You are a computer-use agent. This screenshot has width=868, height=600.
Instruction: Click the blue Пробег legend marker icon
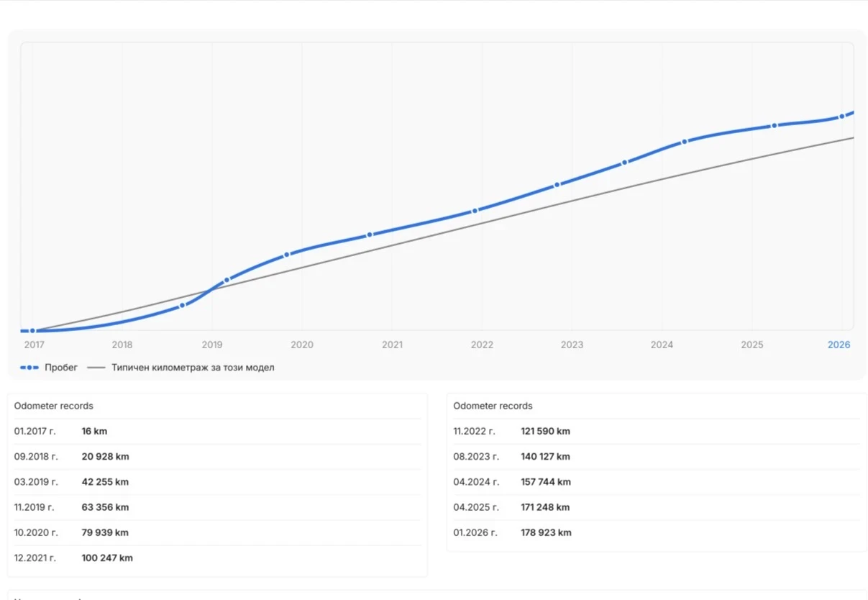[x=29, y=368]
